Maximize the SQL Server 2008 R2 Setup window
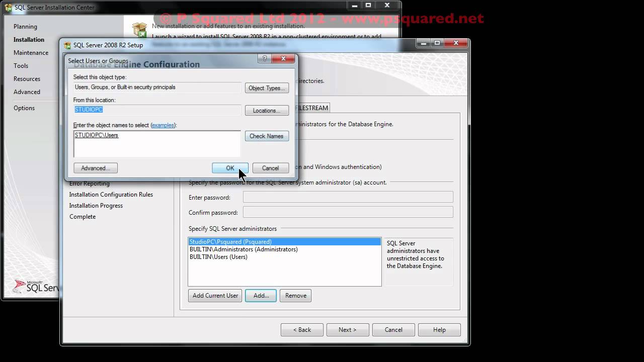 [x=437, y=43]
